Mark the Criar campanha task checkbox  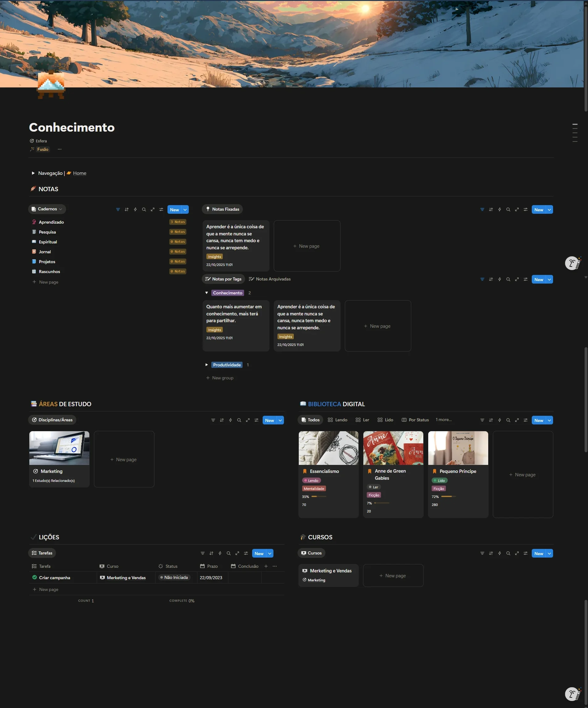(x=34, y=578)
